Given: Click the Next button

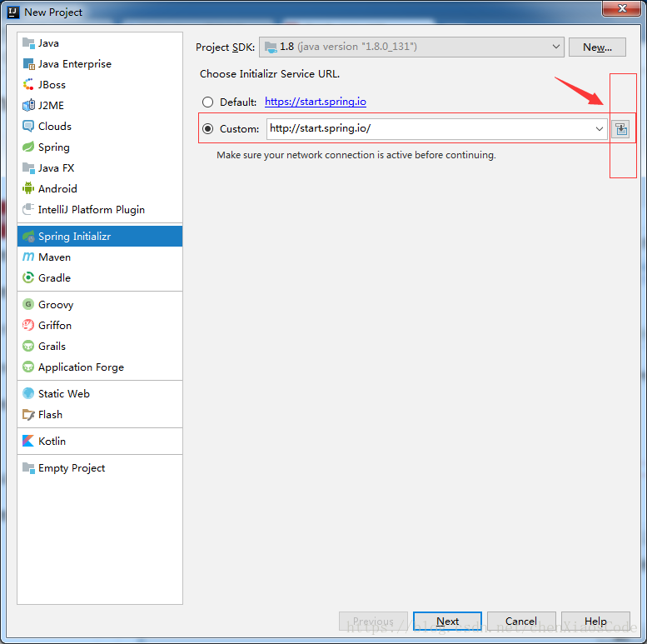Looking at the screenshot, I should 447,621.
